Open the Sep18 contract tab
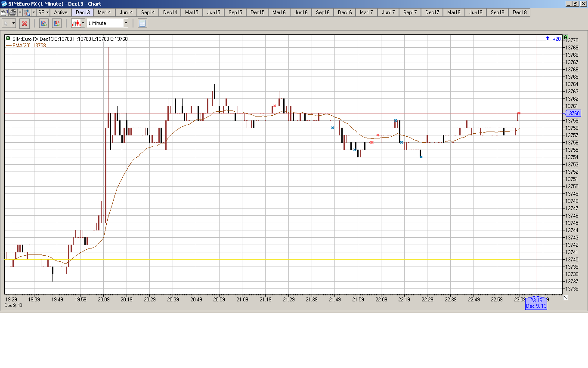The image size is (588, 368). (498, 12)
